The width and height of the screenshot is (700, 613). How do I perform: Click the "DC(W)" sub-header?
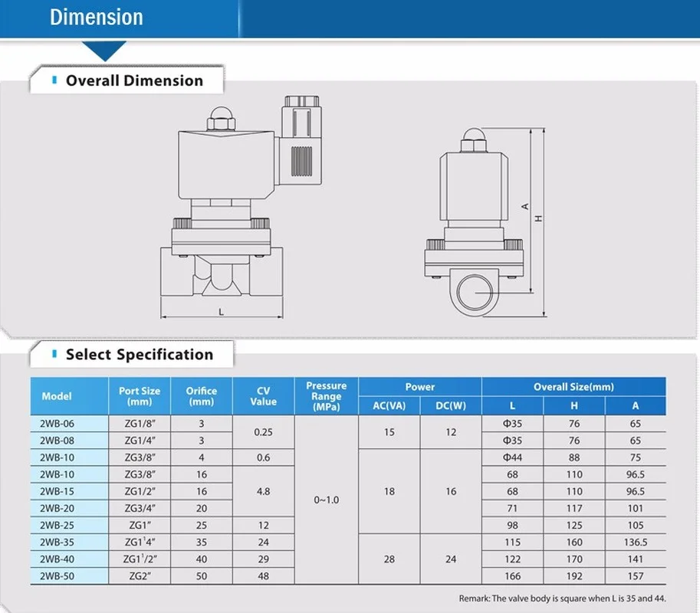click(451, 405)
